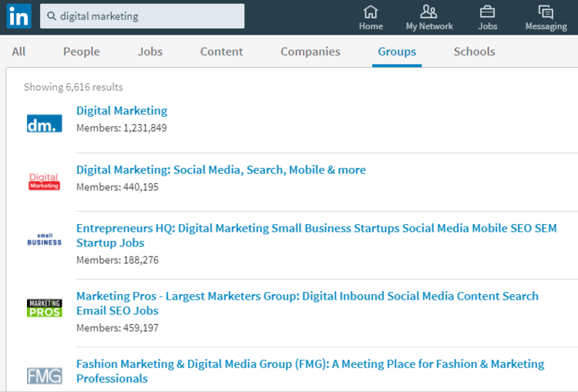Viewport: 578px width, 392px height.
Task: Open the Jobs briefcase icon
Action: point(487,12)
